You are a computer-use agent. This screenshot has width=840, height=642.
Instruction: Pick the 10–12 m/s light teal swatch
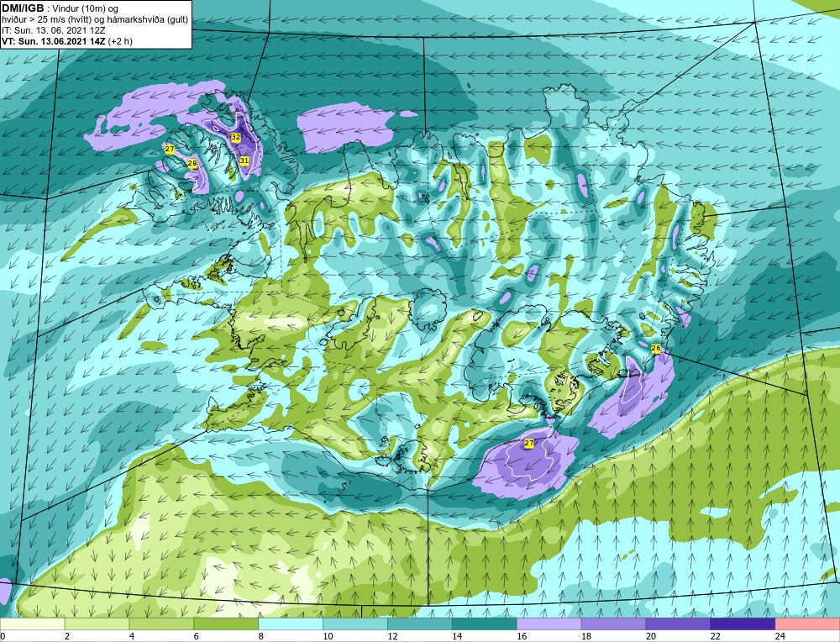tap(355, 624)
